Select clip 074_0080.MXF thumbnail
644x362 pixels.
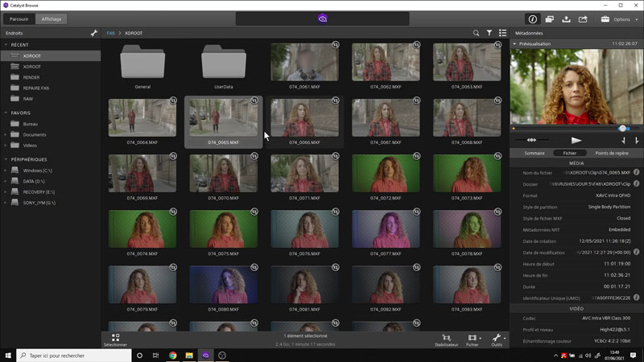point(224,285)
